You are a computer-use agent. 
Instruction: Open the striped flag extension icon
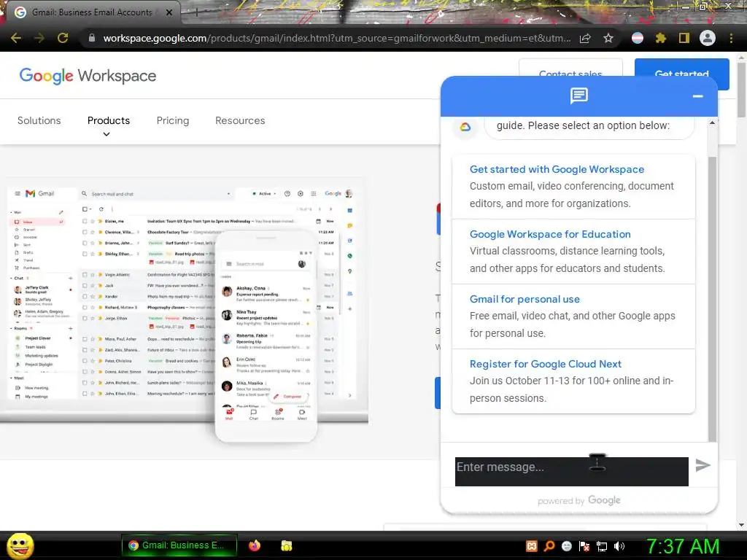tap(638, 38)
